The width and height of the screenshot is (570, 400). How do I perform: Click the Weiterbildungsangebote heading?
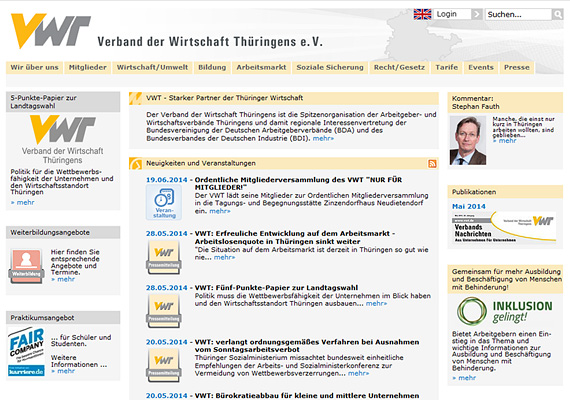(50, 233)
